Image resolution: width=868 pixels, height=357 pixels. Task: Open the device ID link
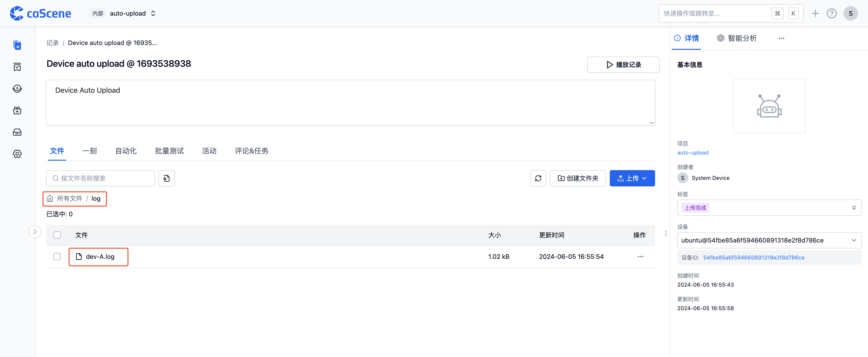pos(754,257)
